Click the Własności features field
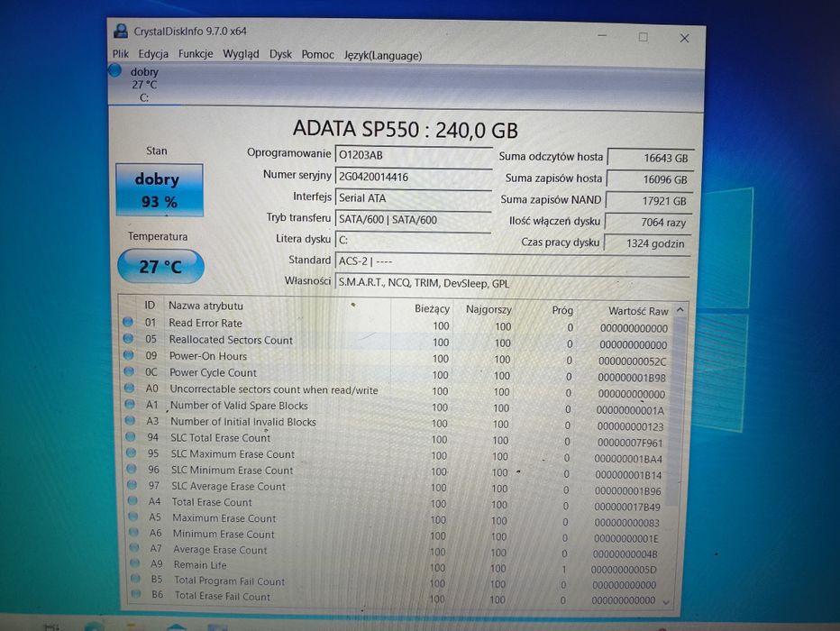This screenshot has height=631, width=840. pyautogui.click(x=512, y=283)
